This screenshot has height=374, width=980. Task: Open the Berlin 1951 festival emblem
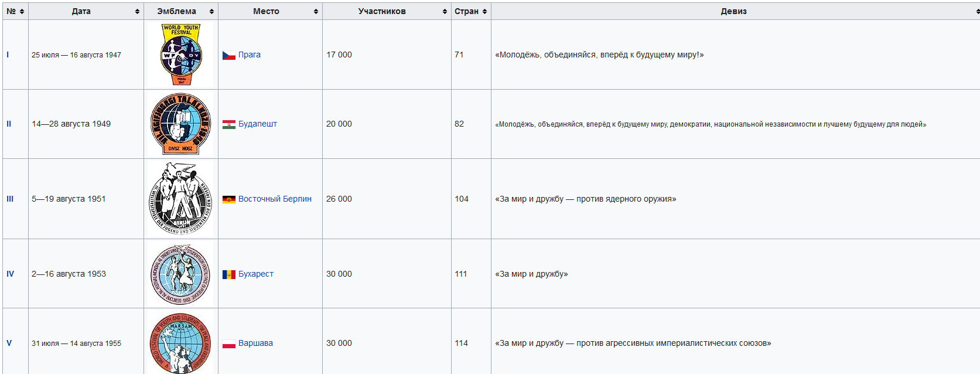pos(181,199)
